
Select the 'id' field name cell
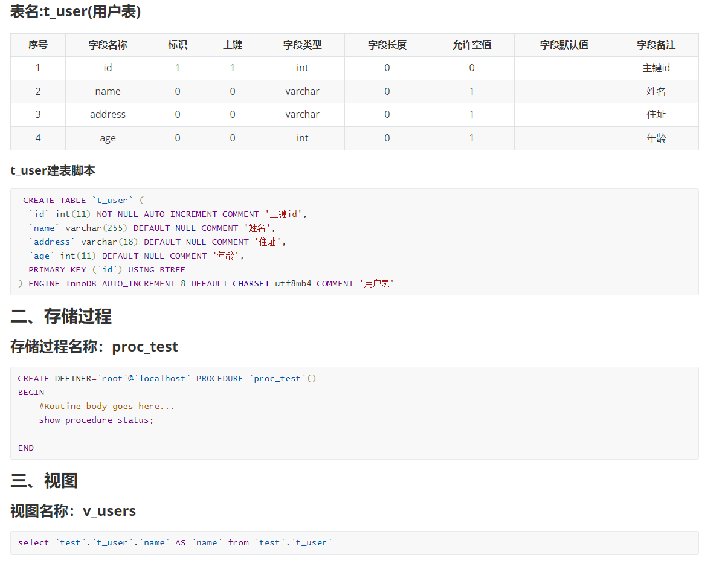pos(108,68)
